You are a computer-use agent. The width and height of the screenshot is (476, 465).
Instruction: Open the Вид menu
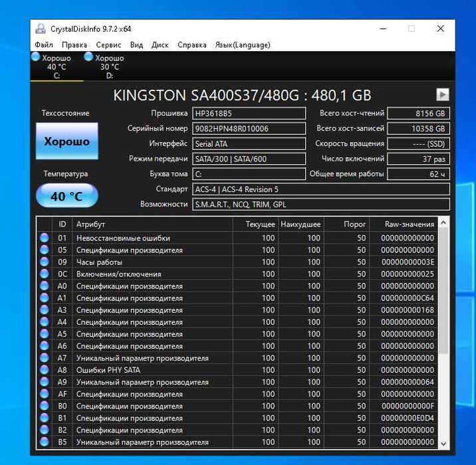(136, 45)
